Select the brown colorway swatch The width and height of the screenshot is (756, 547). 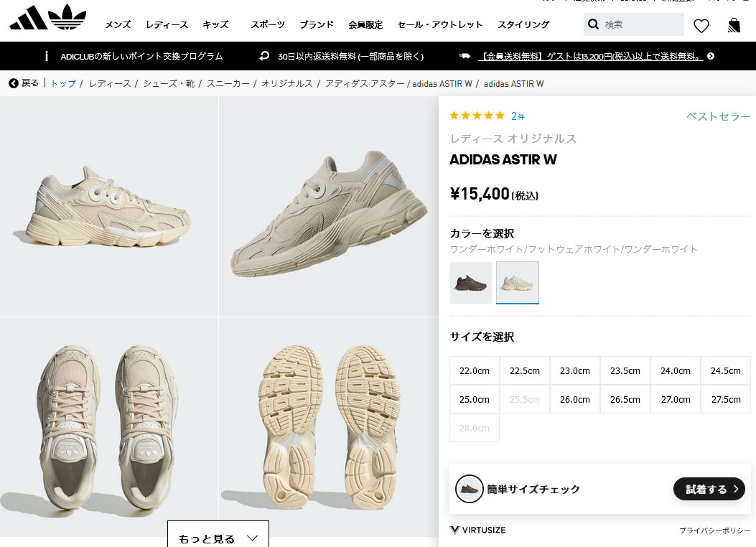(x=470, y=282)
